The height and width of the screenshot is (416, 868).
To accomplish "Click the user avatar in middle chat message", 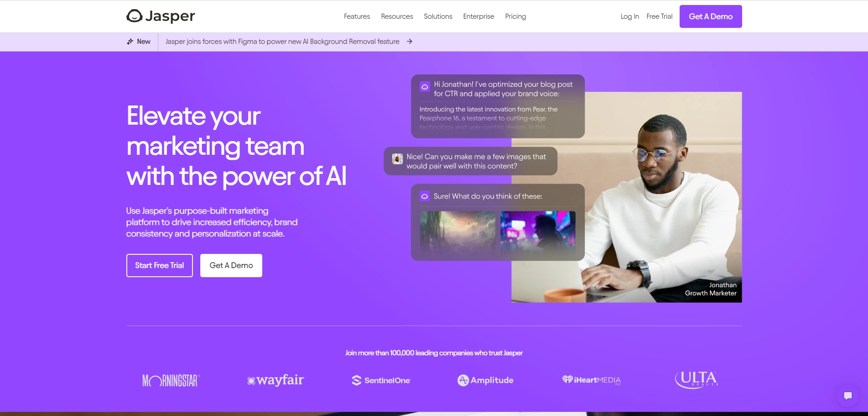I will [398, 159].
